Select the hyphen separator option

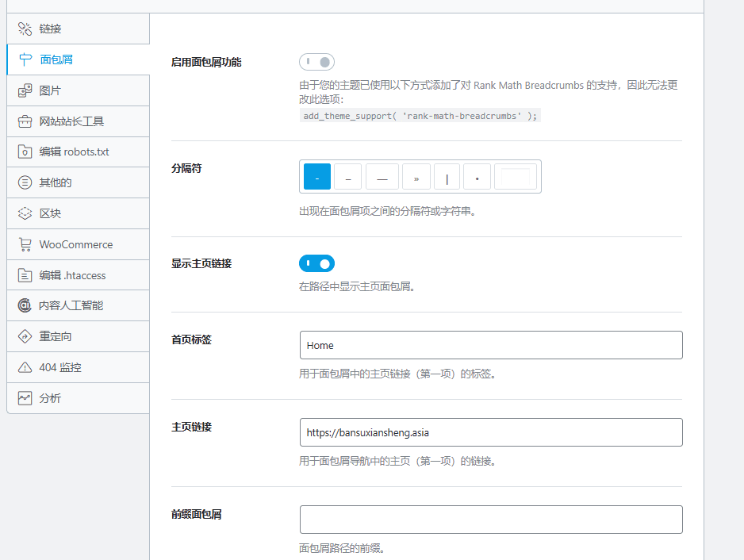click(317, 177)
